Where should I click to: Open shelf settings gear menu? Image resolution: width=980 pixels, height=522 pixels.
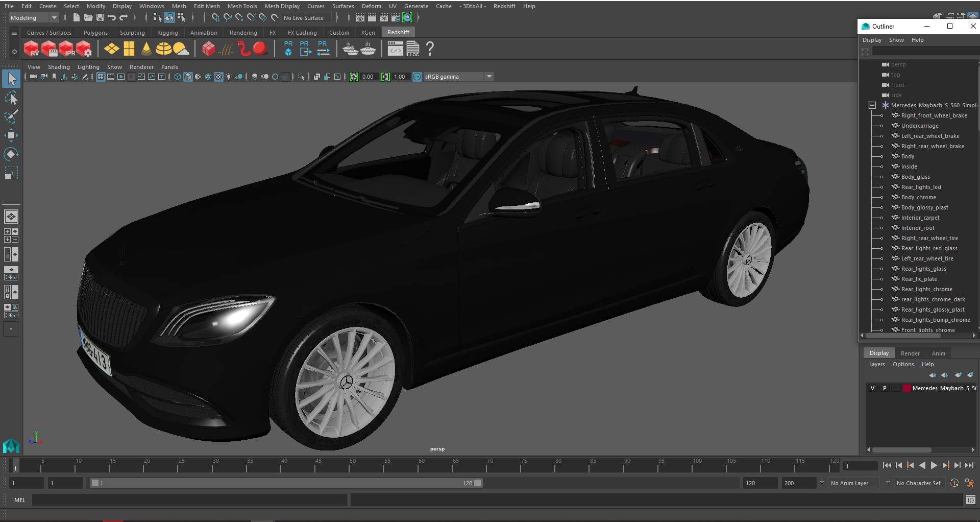(14, 52)
